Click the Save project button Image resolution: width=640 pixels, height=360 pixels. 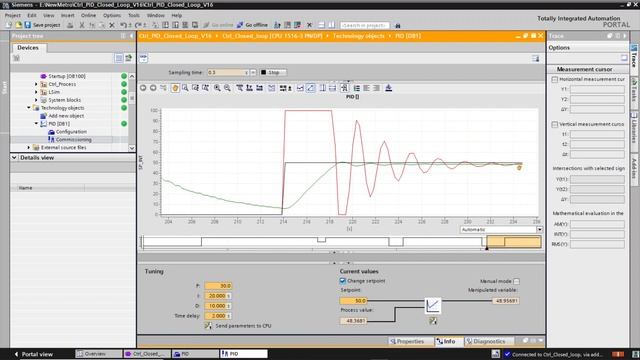[42, 25]
